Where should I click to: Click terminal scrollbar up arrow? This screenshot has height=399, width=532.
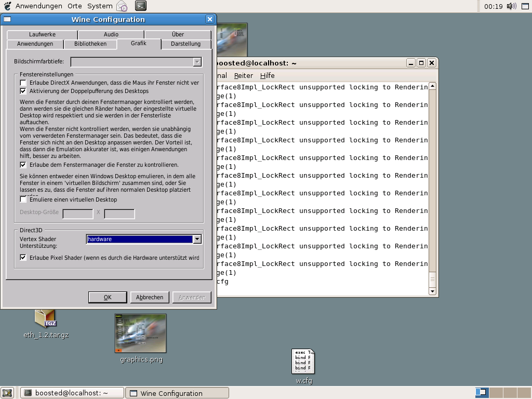432,86
